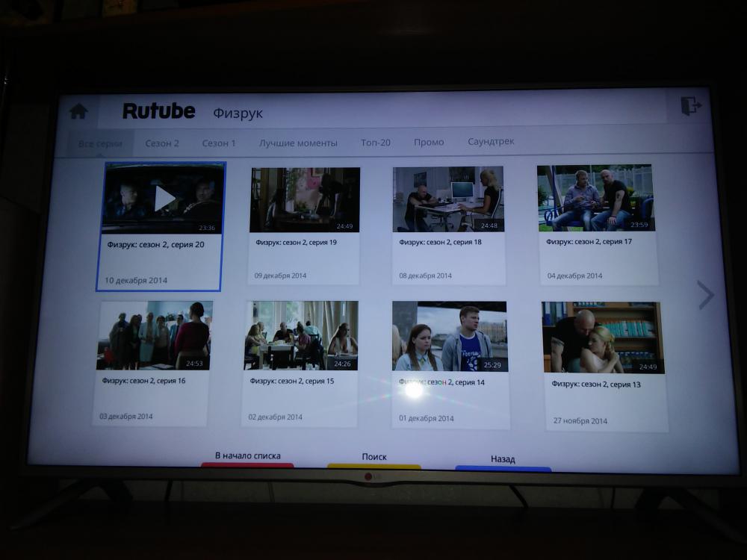Image resolution: width=747 pixels, height=560 pixels.
Task: Click title 'Физрук: сезон 2, серия 17'
Action: tap(589, 241)
